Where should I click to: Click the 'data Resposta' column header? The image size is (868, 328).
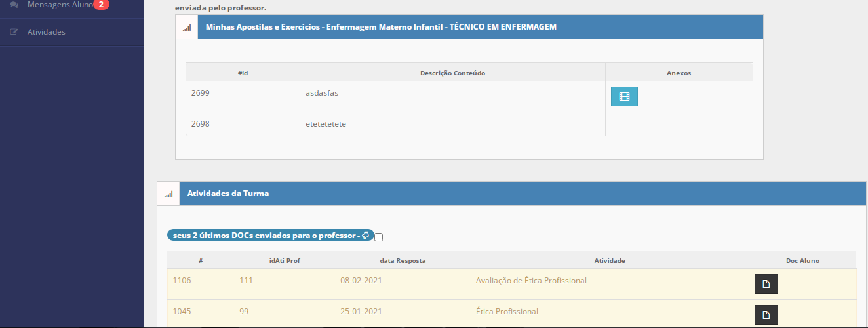403,260
